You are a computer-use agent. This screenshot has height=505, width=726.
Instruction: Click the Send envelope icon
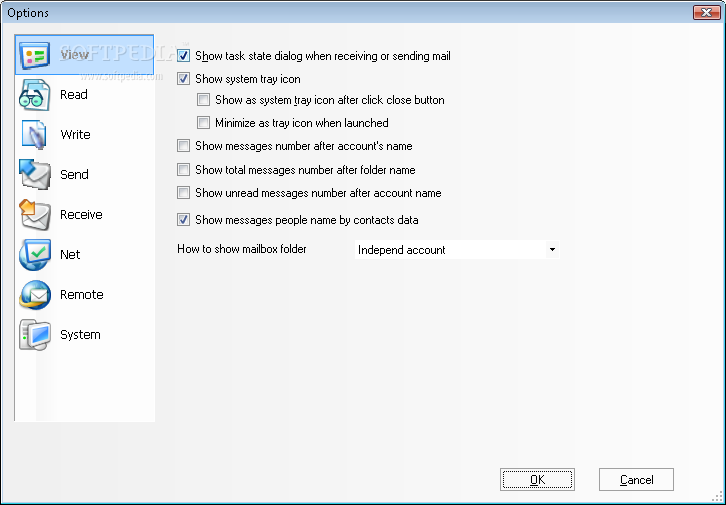(34, 175)
